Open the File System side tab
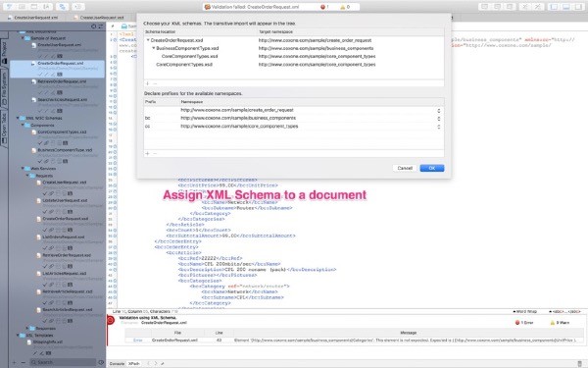The width and height of the screenshot is (588, 368). (4, 89)
